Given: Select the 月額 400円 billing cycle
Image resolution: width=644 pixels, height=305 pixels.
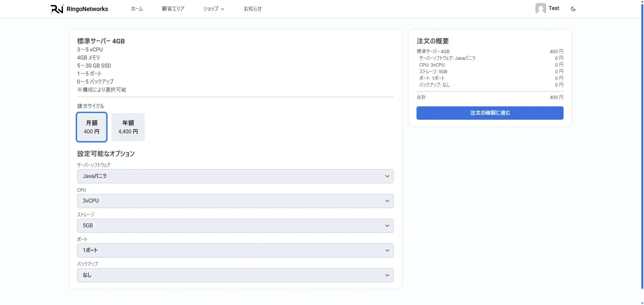Looking at the screenshot, I should pyautogui.click(x=92, y=127).
